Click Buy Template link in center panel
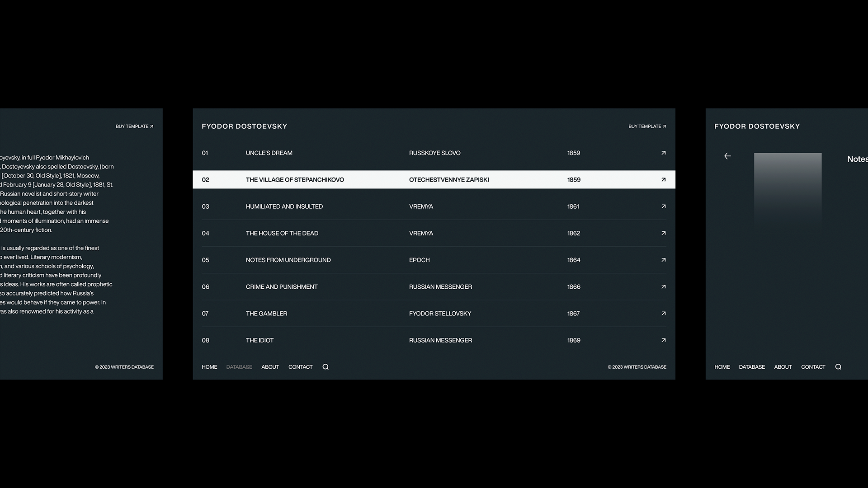868x488 pixels. click(647, 127)
